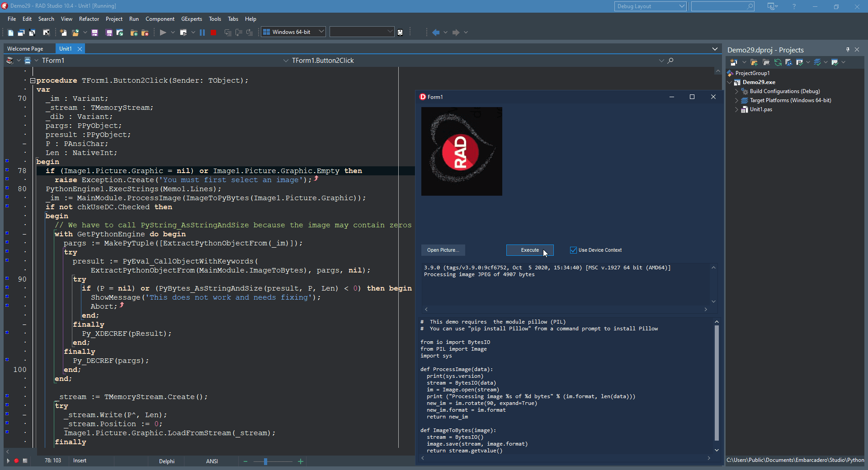Toggle breakpoint on line 78 gutter
The height and width of the screenshot is (470, 868).
pos(7,170)
